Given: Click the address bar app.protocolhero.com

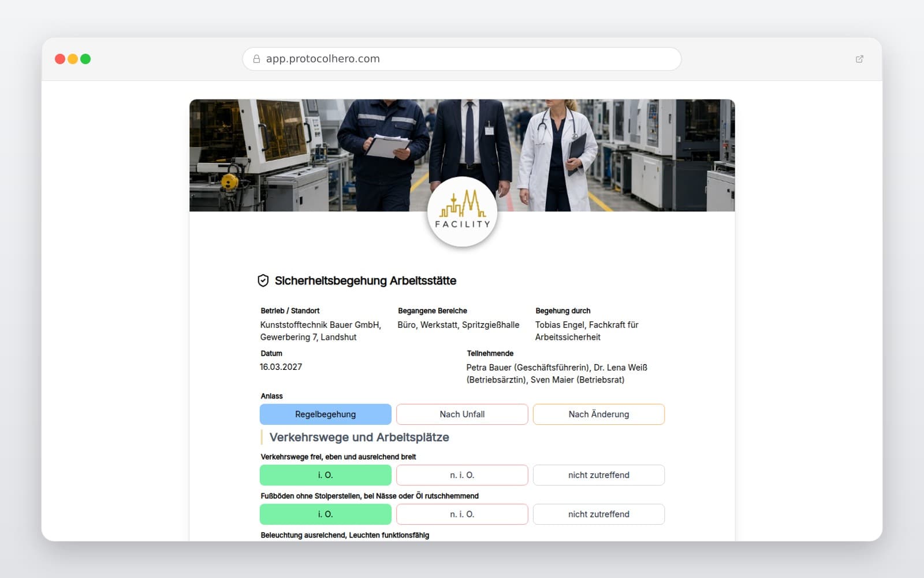Looking at the screenshot, I should pos(462,59).
